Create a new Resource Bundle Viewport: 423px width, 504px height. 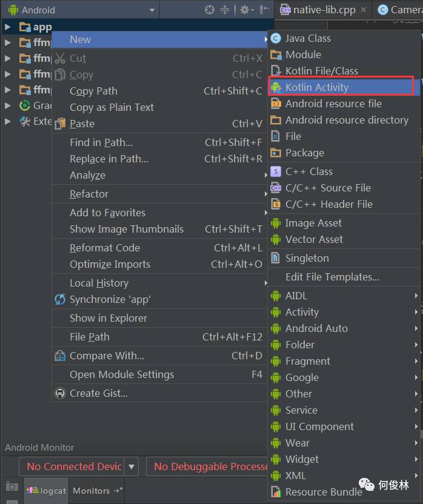pyautogui.click(x=344, y=492)
